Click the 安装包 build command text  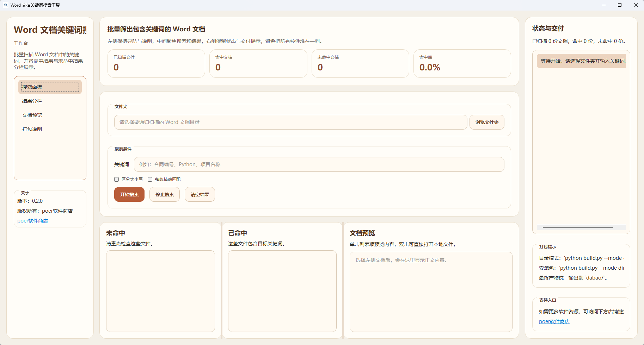pyautogui.click(x=581, y=268)
